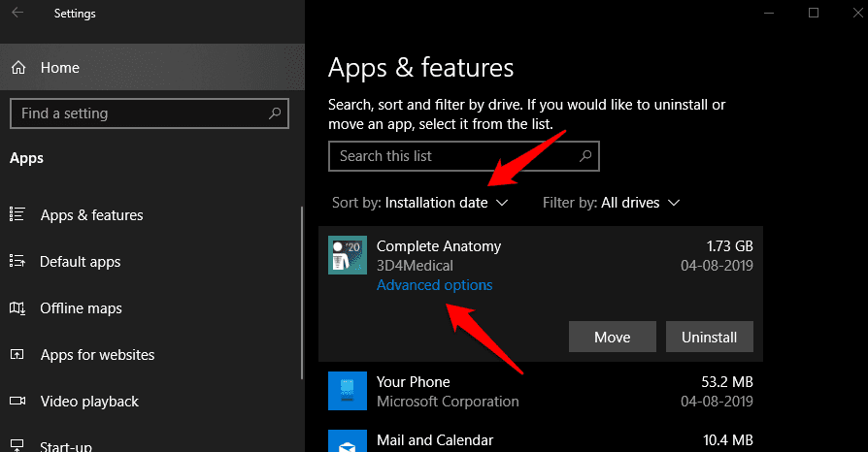The width and height of the screenshot is (868, 452).
Task: Minimize the Settings window
Action: pos(769,13)
